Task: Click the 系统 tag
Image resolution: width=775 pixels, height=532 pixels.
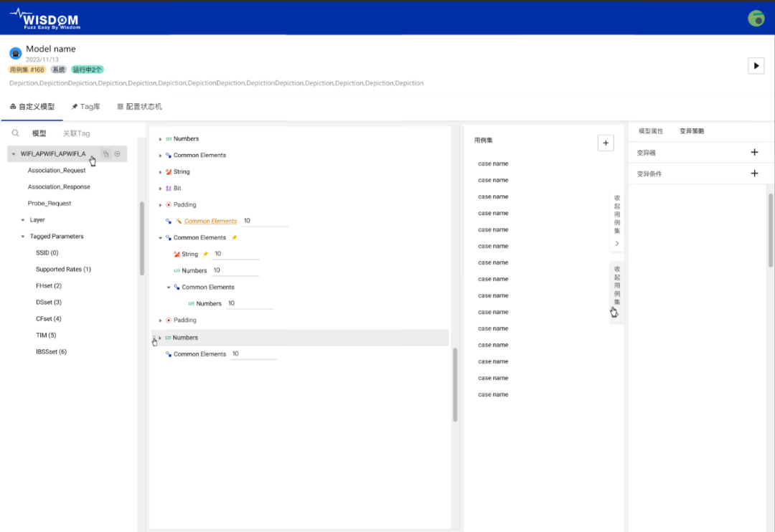Action: 58,70
